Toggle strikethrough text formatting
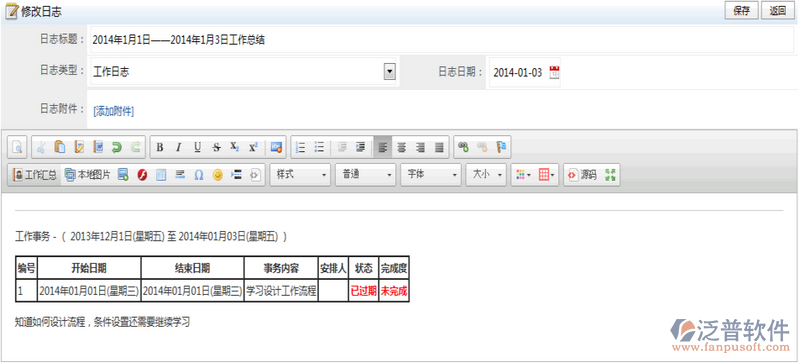This screenshot has height=363, width=800. 216,148
